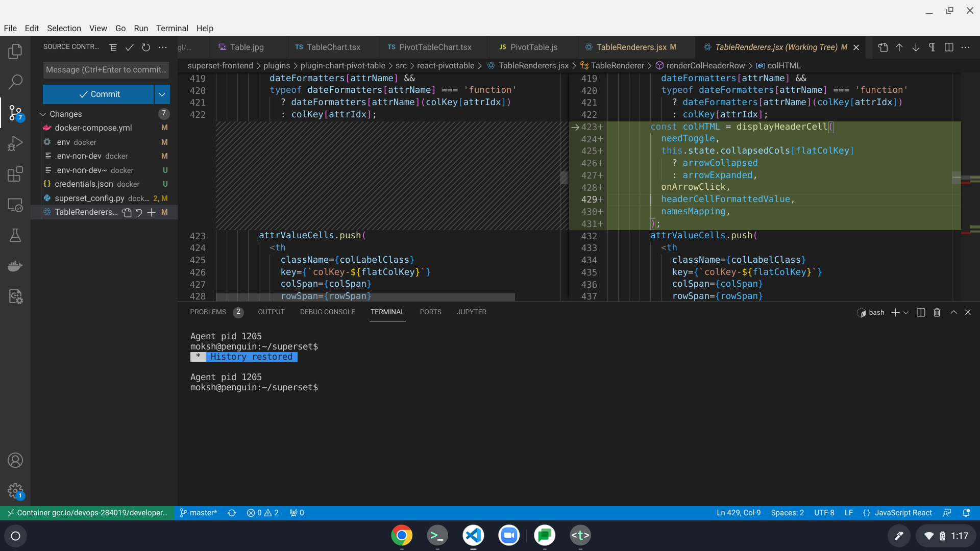980x551 pixels.
Task: Open the Terminal menu
Action: 172,28
